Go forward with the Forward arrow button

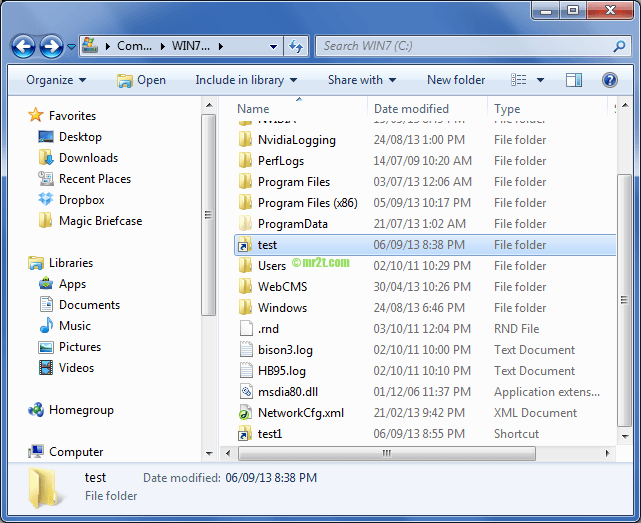click(51, 46)
